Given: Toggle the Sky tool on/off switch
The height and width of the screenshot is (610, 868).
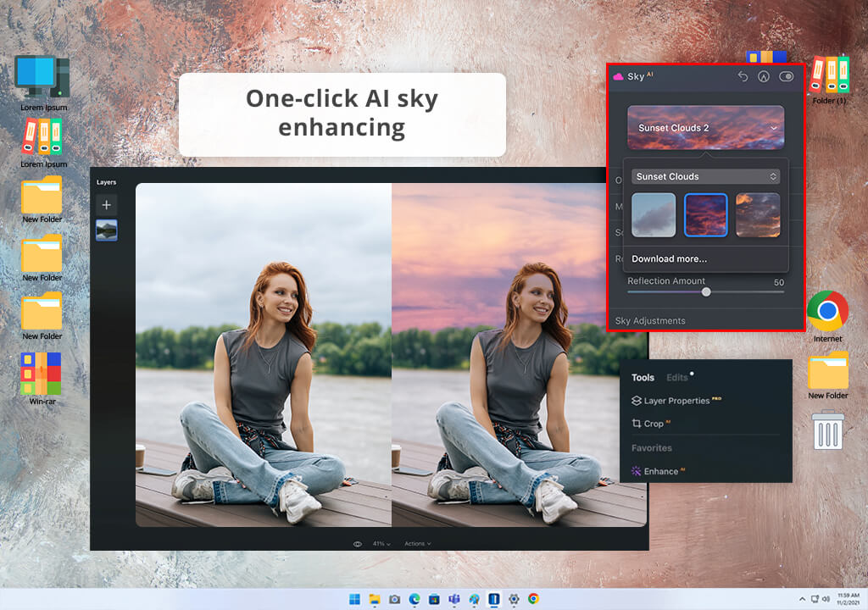Looking at the screenshot, I should [786, 76].
